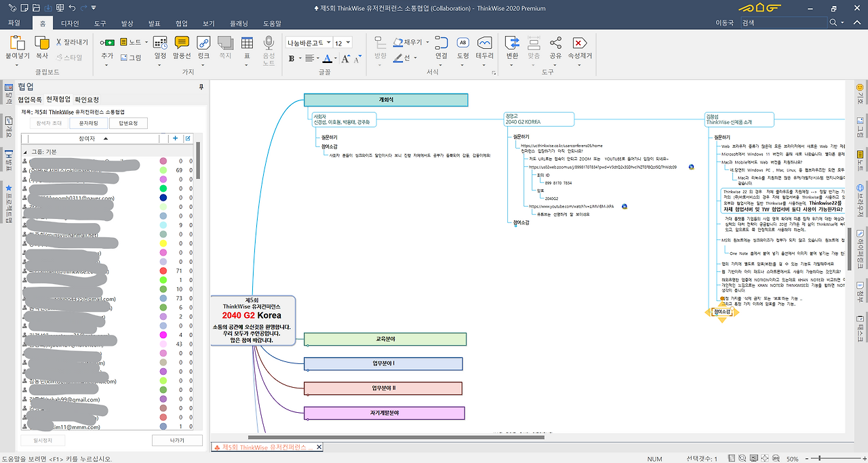The height and width of the screenshot is (463, 868).
Task: Open the 채우기 (Fill) dropdown
Action: click(x=429, y=42)
